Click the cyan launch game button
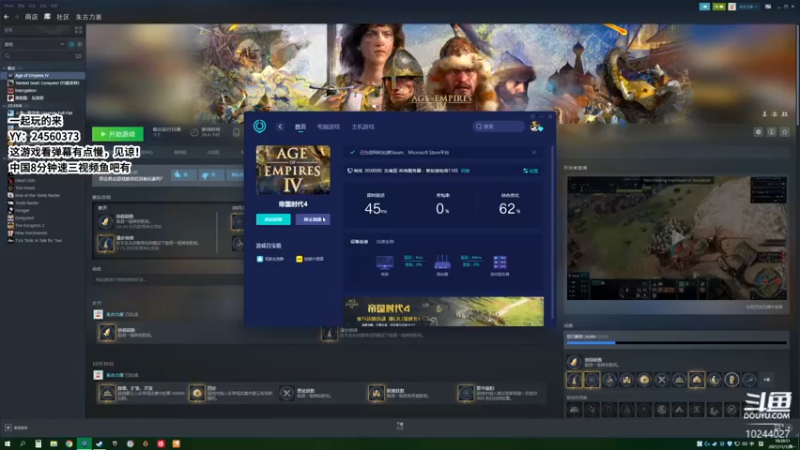The height and width of the screenshot is (450, 800). click(273, 219)
